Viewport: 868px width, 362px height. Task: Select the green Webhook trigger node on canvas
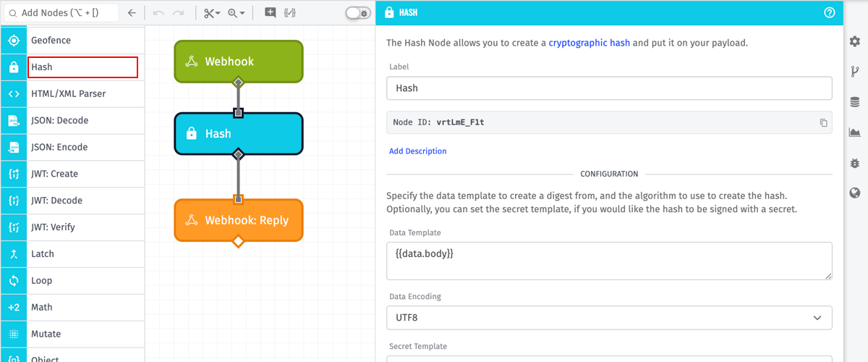click(239, 62)
